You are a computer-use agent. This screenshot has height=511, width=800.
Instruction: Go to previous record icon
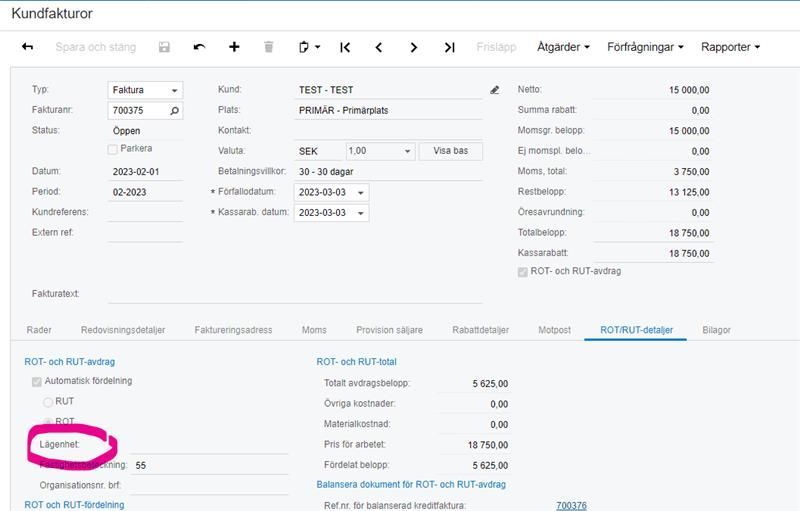[x=379, y=47]
